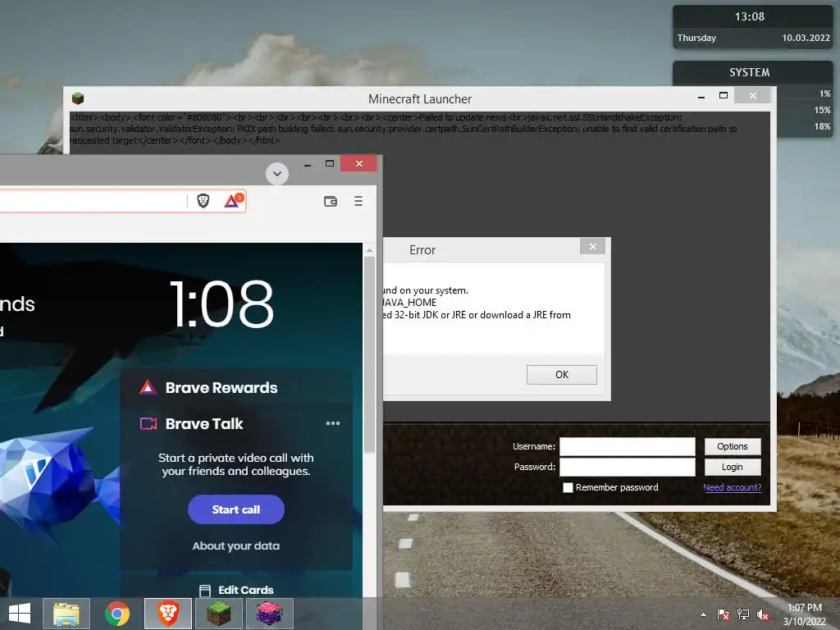Click the muted volume tray icon
Image resolution: width=840 pixels, height=630 pixels.
tap(763, 614)
